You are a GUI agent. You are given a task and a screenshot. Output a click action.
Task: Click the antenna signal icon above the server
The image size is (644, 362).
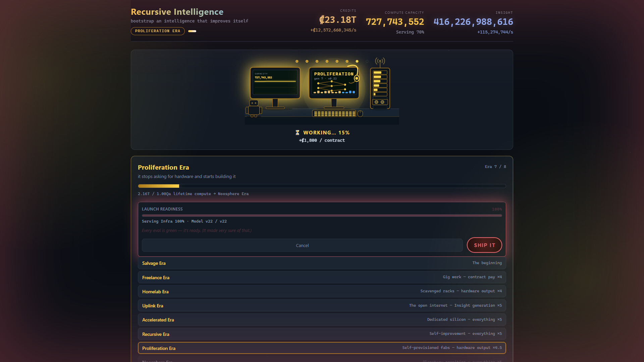pos(380,61)
